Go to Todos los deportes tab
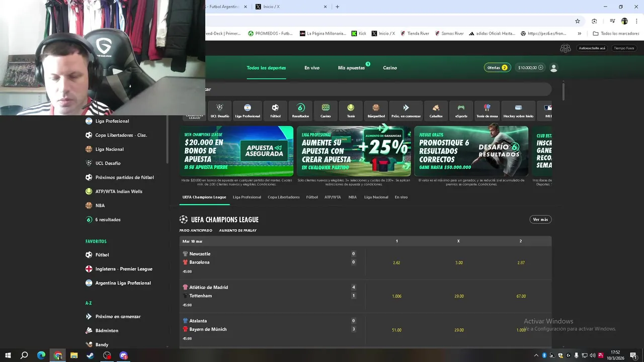This screenshot has width=644, height=362. pos(266,68)
